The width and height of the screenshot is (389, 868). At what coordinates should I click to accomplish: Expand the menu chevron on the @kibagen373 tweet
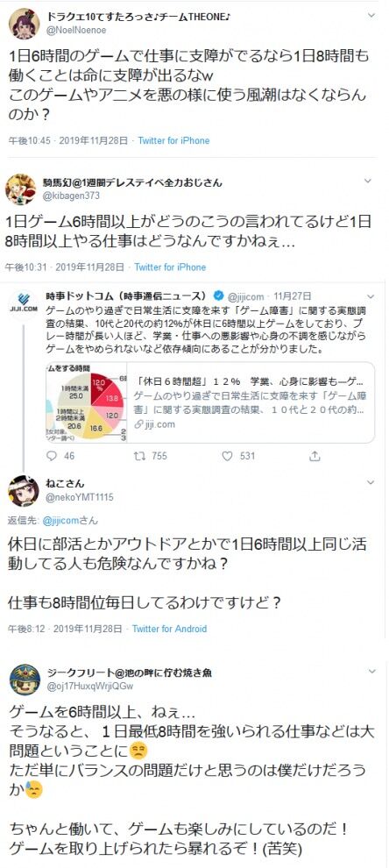[x=367, y=181]
